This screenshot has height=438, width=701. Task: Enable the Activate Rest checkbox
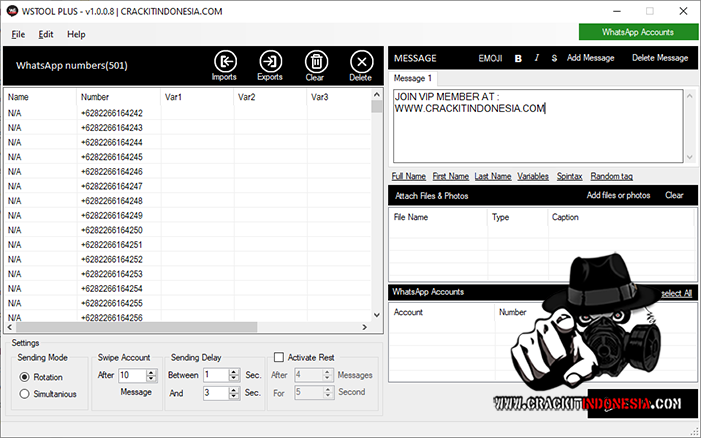pos(279,357)
